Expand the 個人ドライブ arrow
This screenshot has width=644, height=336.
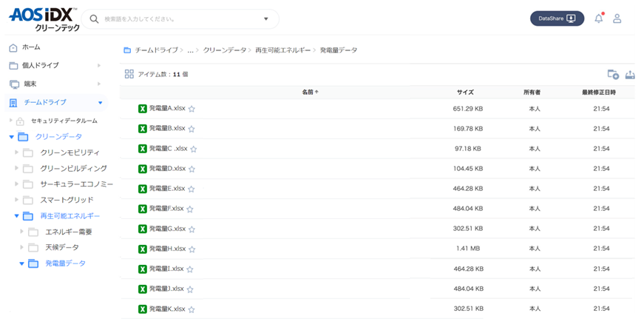point(99,65)
